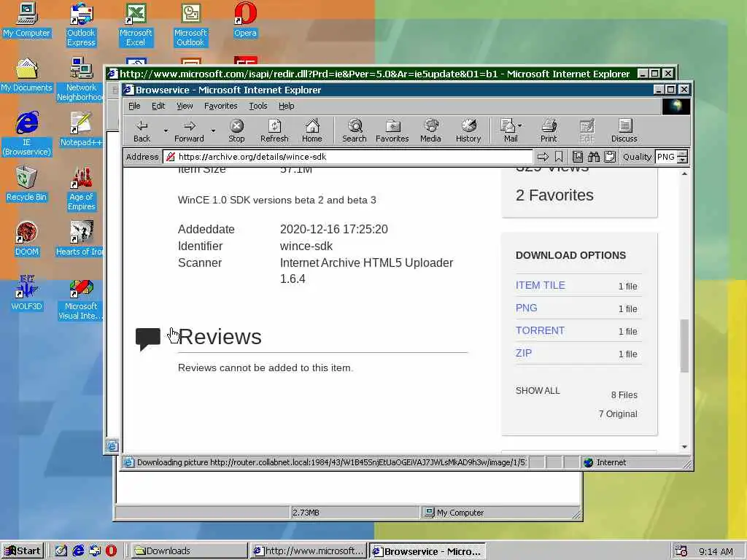Click into the Address URL field
The image size is (747, 560).
[347, 157]
